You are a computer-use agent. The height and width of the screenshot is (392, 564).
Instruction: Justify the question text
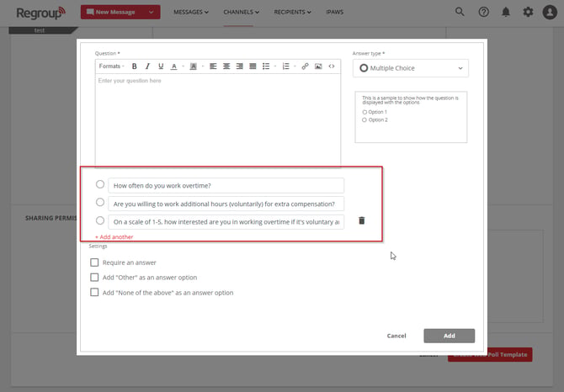[253, 66]
